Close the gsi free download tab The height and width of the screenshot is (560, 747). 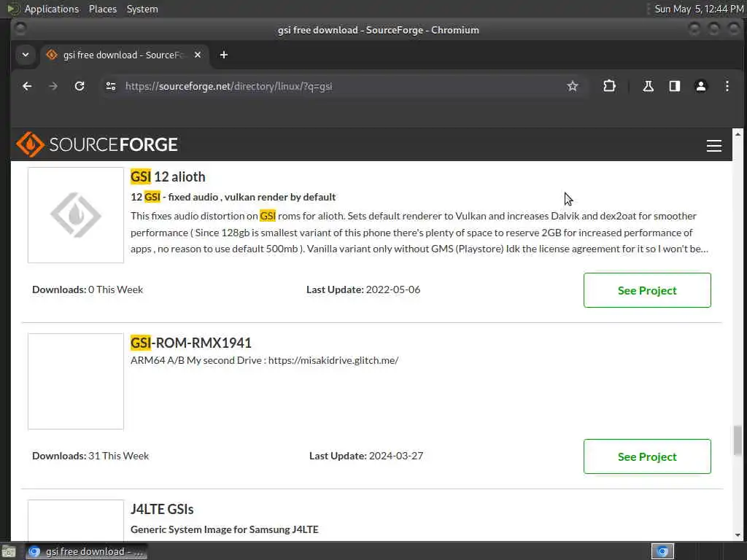(198, 55)
